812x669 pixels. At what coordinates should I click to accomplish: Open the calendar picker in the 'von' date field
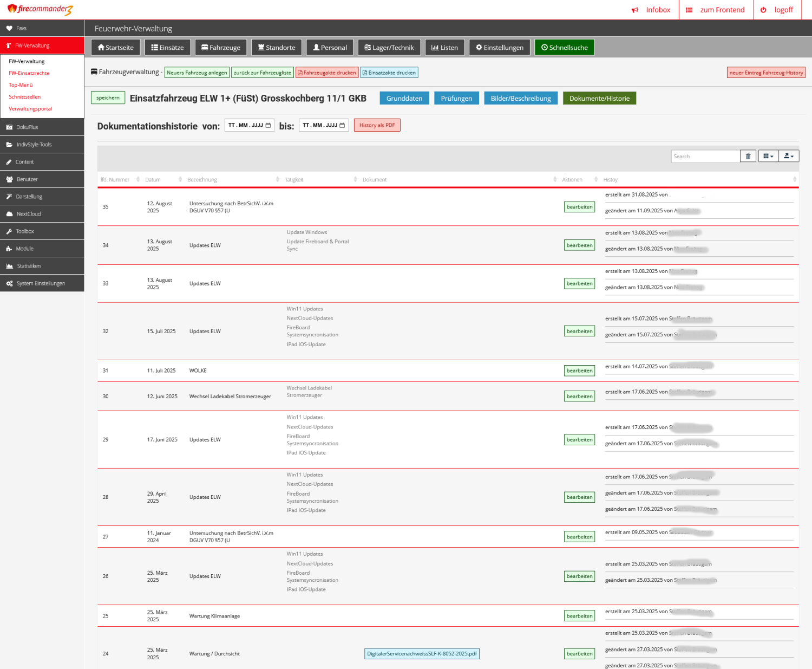268,125
